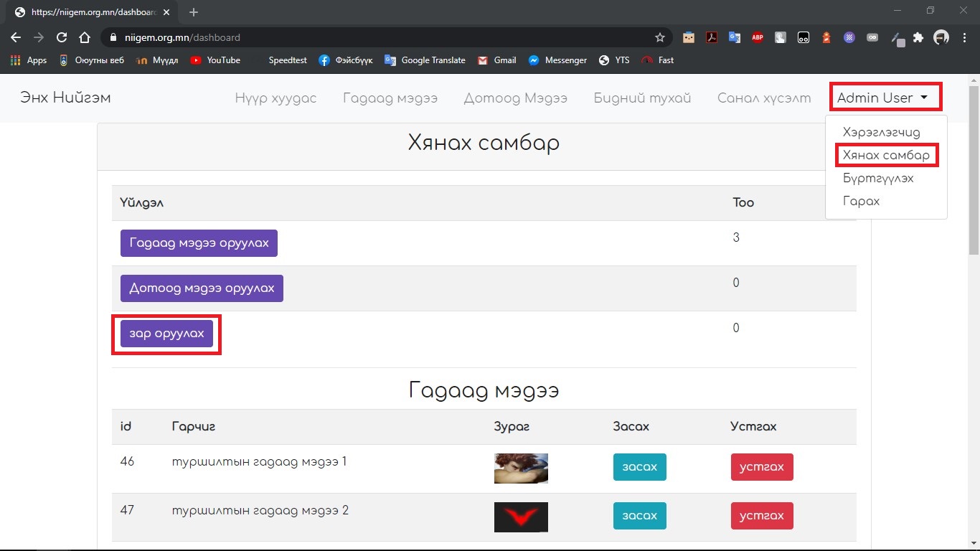
Task: Choose Гарах in the user menu
Action: pos(861,201)
